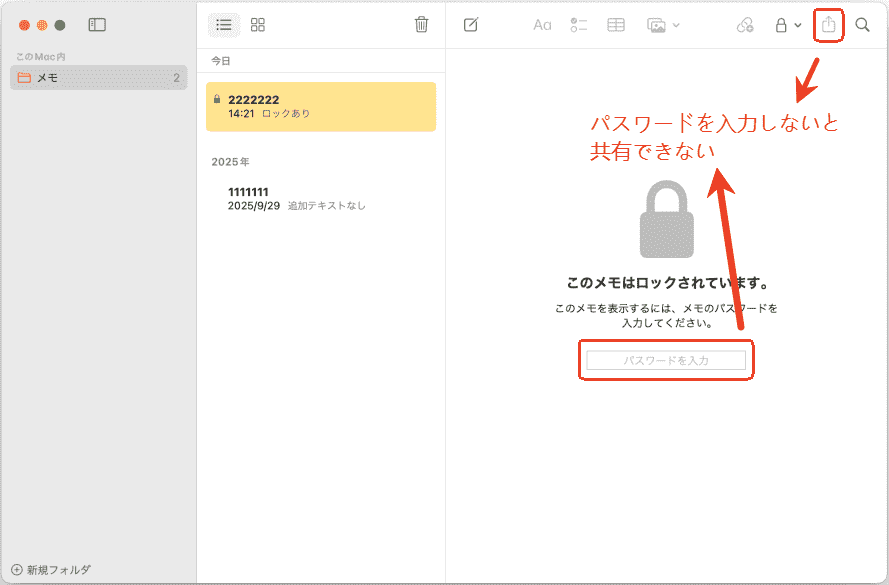
Task: Expand the media insert dropdown
Action: point(663,25)
